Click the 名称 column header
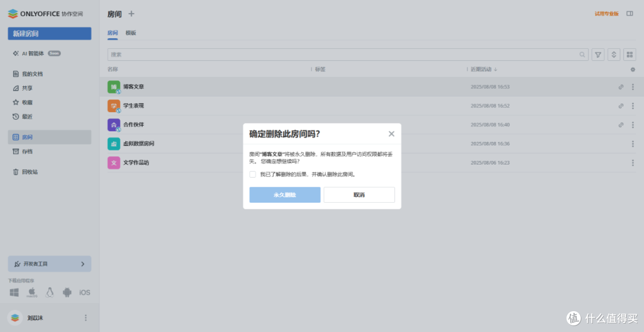Image resolution: width=644 pixels, height=332 pixels. [113, 69]
